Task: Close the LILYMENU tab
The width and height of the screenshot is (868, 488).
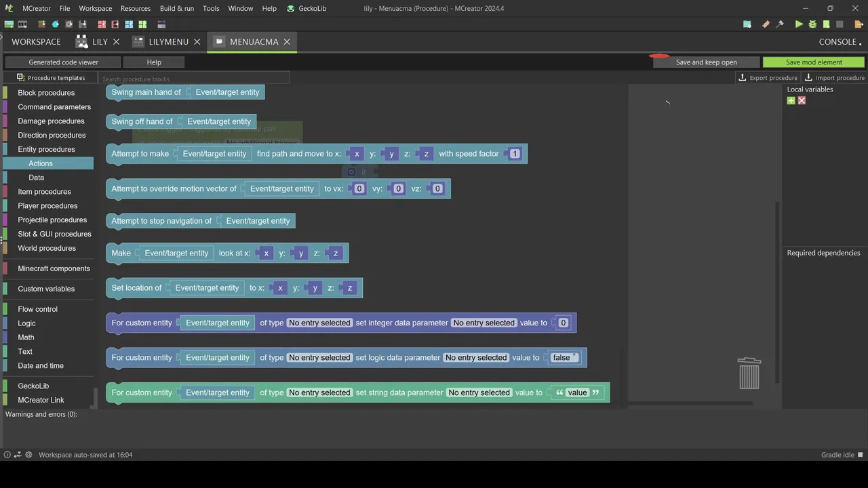Action: tap(197, 41)
